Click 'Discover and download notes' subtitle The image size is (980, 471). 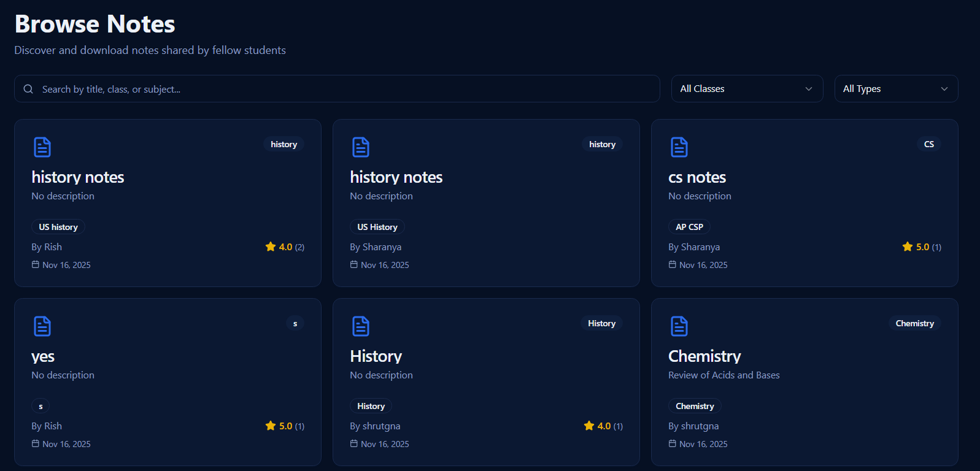[x=150, y=50]
